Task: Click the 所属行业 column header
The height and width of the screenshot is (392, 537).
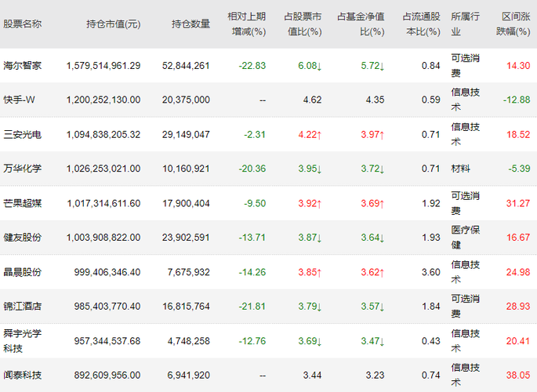Action: [x=465, y=24]
